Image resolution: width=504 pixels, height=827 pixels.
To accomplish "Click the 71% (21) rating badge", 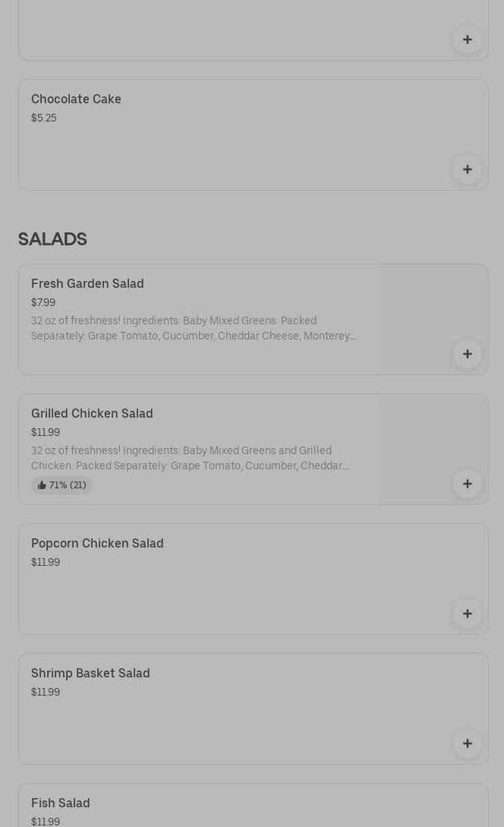I will click(62, 485).
